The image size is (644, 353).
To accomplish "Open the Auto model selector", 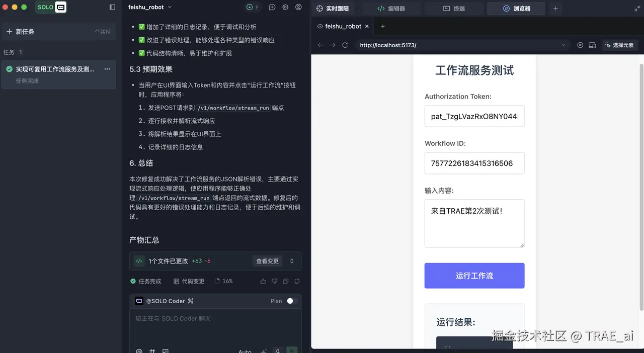I will coord(245,351).
